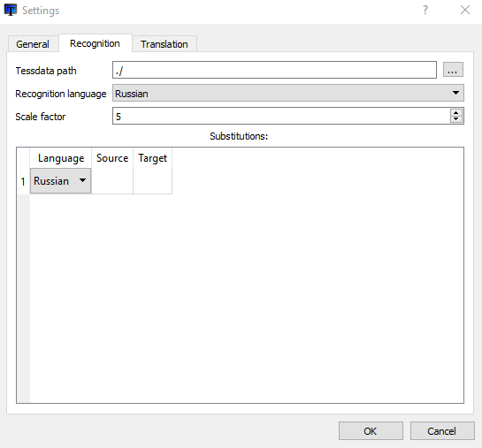Select the Recognition tab

click(x=95, y=43)
